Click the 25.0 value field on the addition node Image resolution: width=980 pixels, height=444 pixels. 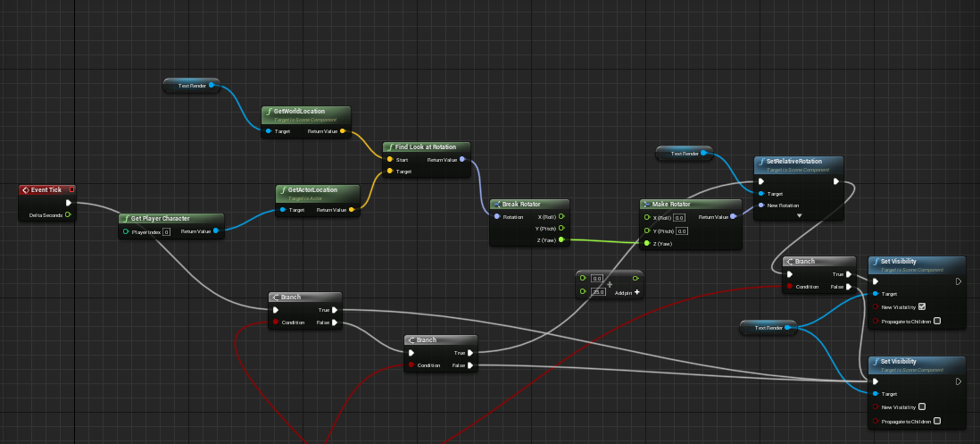click(598, 292)
